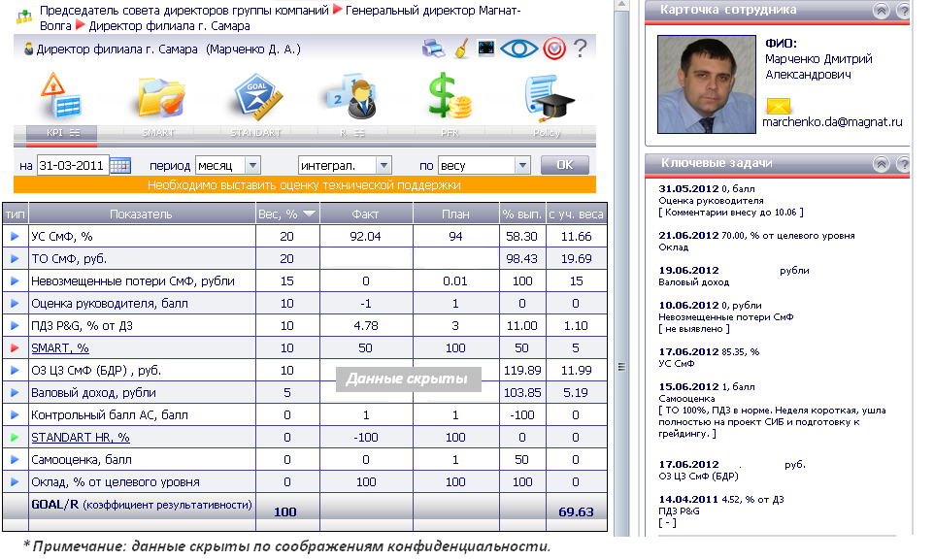934x560 pixels.
Task: Click the yellow email envelope icon
Action: tap(778, 106)
